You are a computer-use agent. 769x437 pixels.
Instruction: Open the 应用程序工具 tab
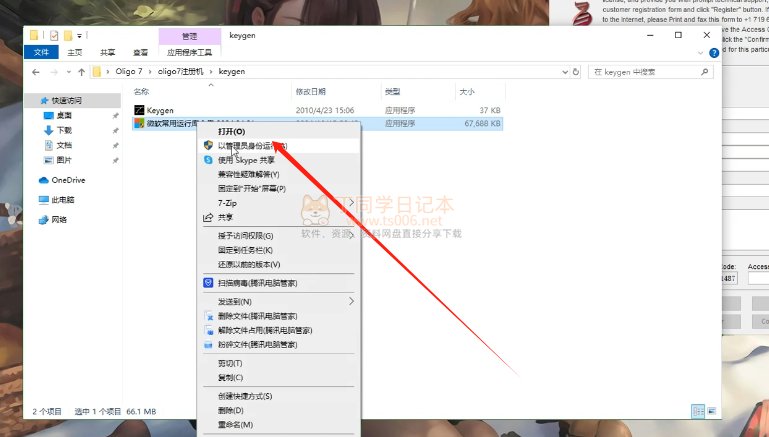coord(189,52)
